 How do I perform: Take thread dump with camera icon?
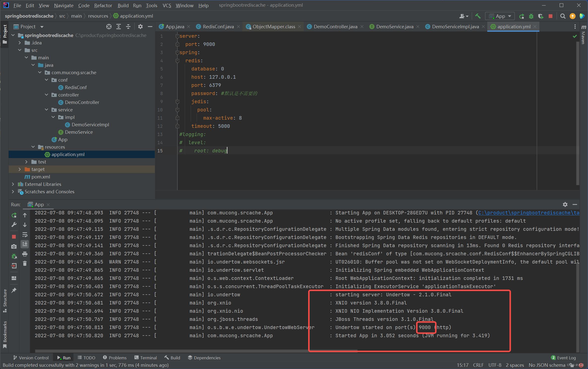[x=14, y=246]
